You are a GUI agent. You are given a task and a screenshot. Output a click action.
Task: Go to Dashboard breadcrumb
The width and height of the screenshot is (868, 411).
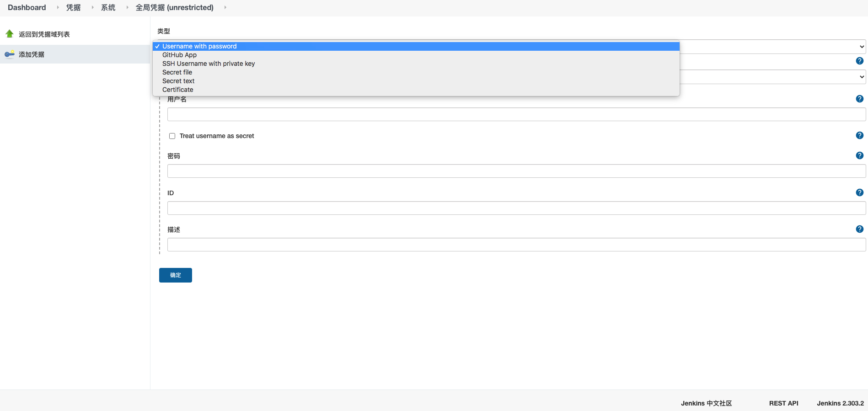point(27,7)
